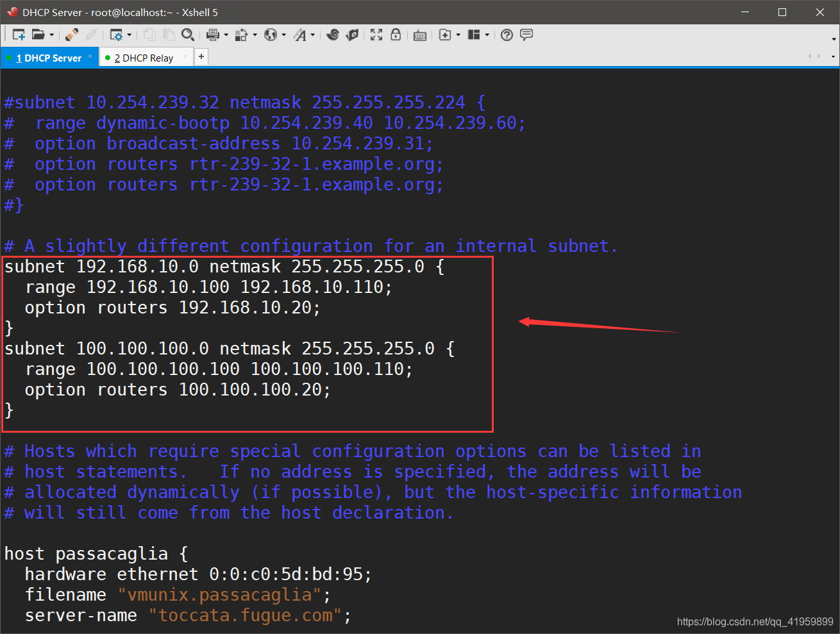Open the Help question mark icon
The image size is (840, 634).
point(507,35)
